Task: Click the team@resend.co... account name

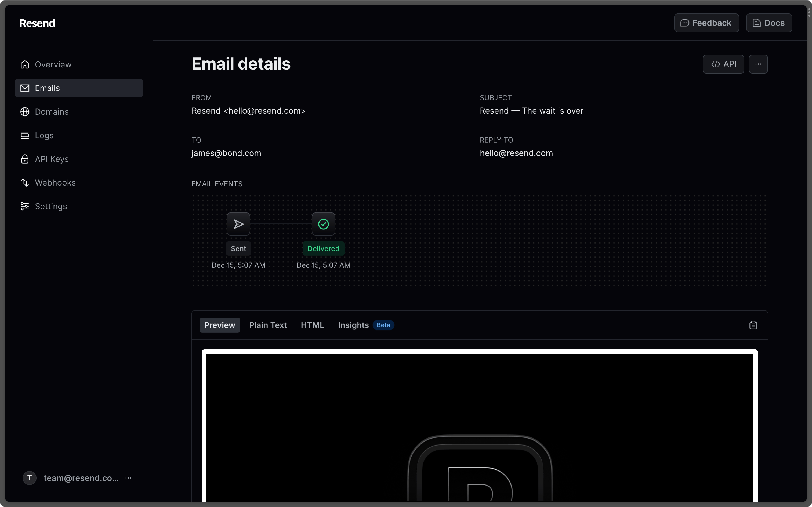Action: coord(81,478)
